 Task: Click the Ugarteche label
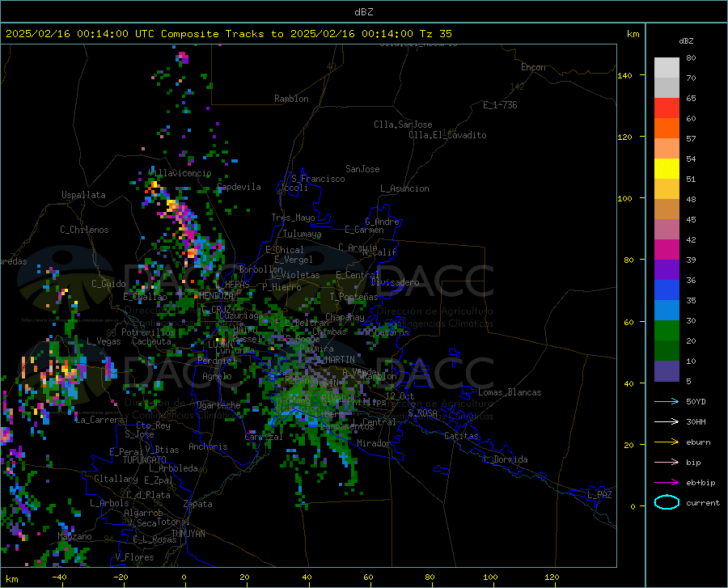(218, 405)
